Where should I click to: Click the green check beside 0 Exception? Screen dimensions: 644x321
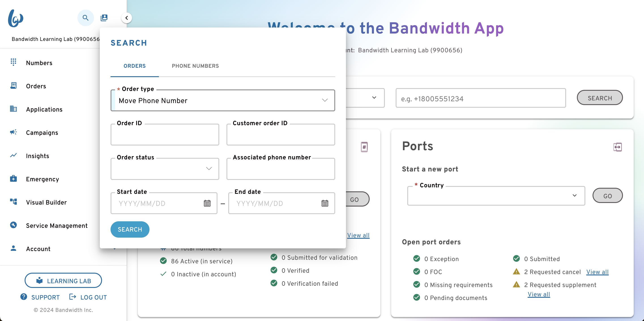click(416, 259)
